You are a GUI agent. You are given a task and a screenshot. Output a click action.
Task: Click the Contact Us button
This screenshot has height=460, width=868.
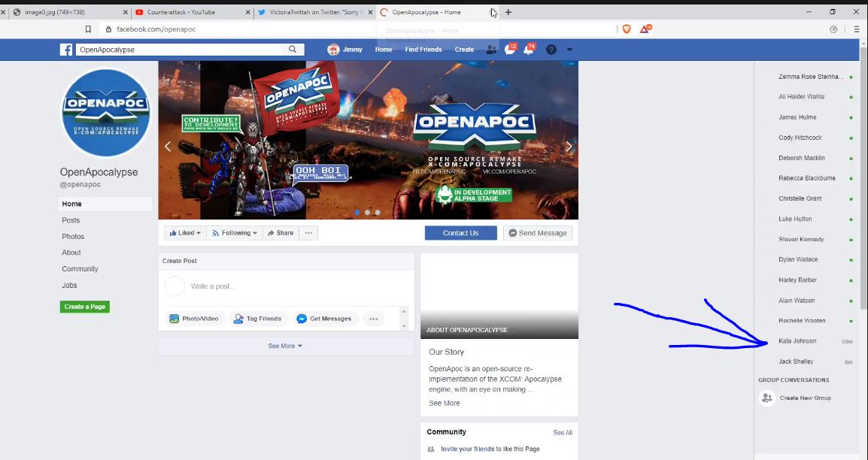click(x=460, y=233)
